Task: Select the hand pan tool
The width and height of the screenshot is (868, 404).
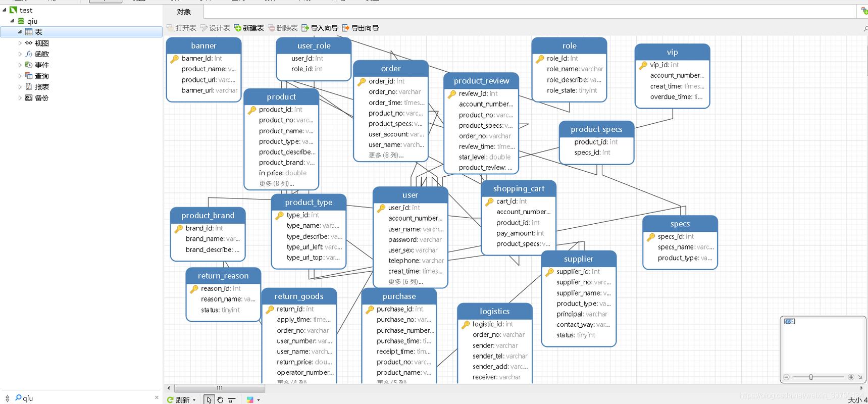Action: [x=220, y=399]
